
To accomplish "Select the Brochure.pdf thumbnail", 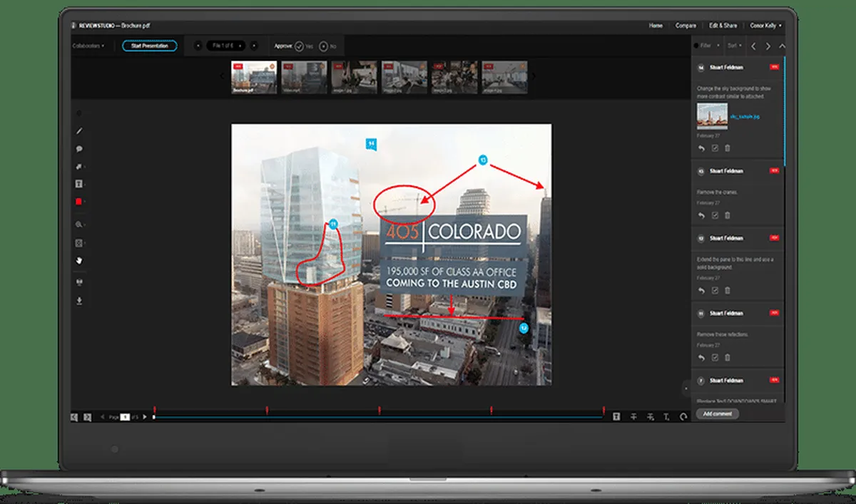I will pyautogui.click(x=253, y=77).
